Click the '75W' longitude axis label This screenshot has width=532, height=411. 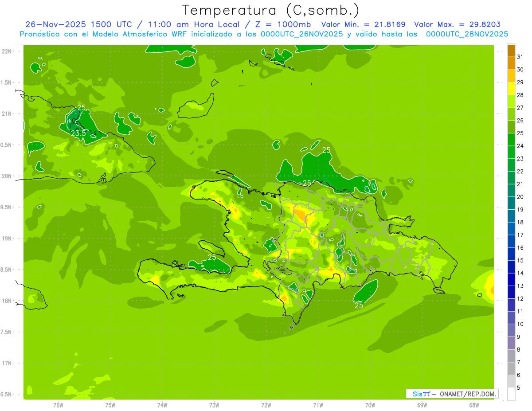point(110,405)
